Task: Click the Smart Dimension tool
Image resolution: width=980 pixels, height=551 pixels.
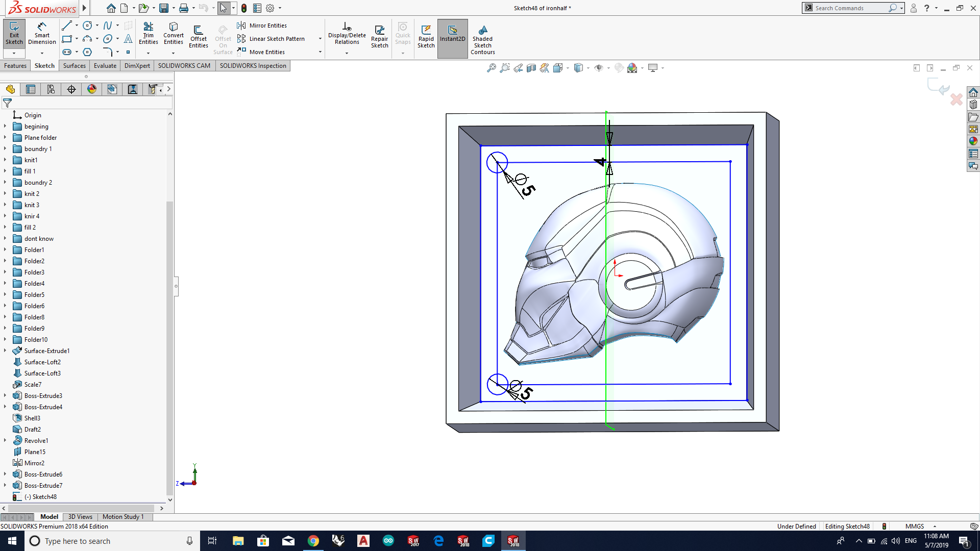Action: (x=42, y=34)
